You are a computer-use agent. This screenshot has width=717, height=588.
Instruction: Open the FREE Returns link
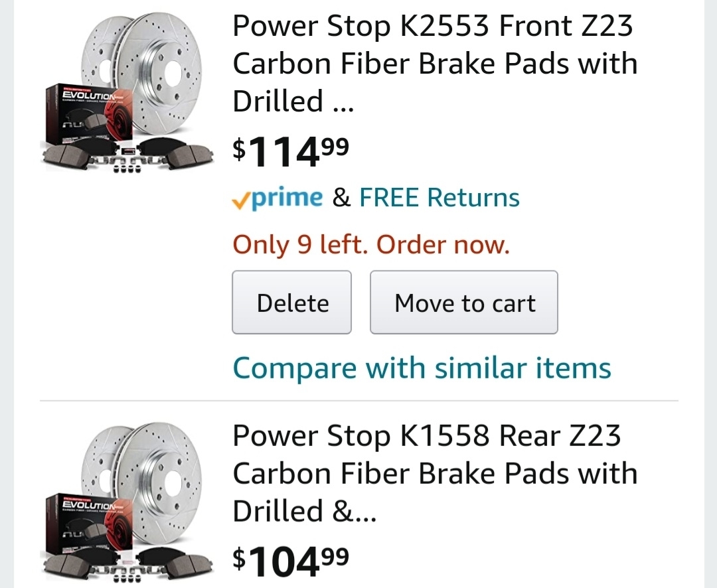439,198
